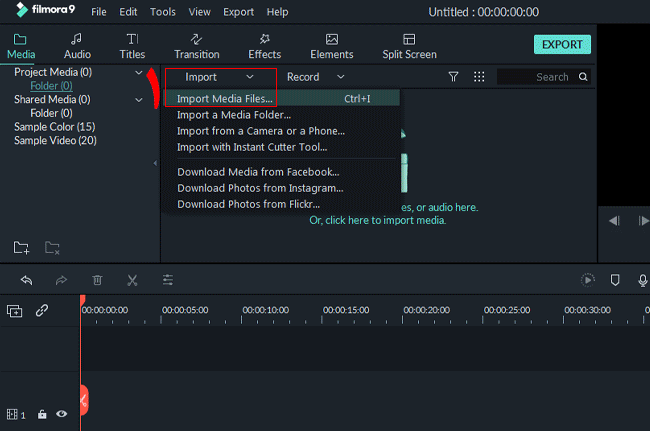Choose Import Media Files menu entry

[x=225, y=99]
